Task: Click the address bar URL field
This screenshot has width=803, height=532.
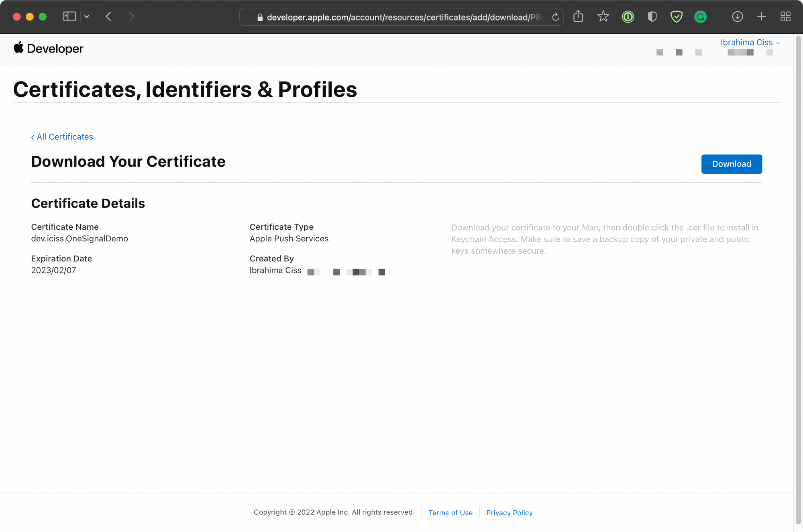Action: [401, 17]
